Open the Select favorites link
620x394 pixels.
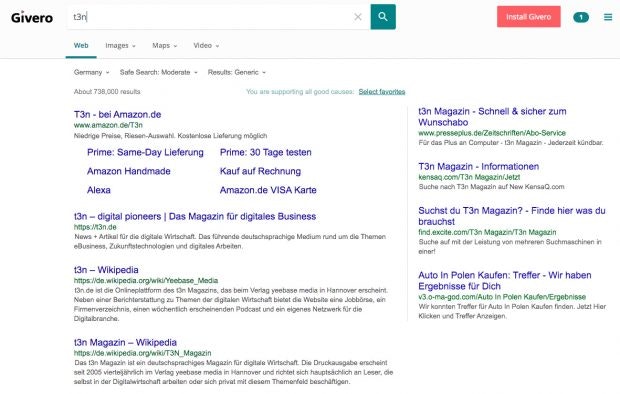point(382,92)
